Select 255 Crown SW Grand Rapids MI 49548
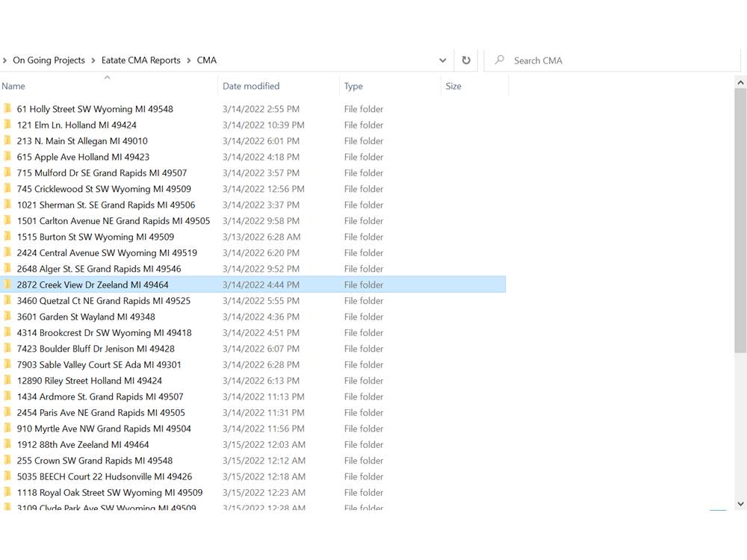The width and height of the screenshot is (747, 560). point(95,461)
